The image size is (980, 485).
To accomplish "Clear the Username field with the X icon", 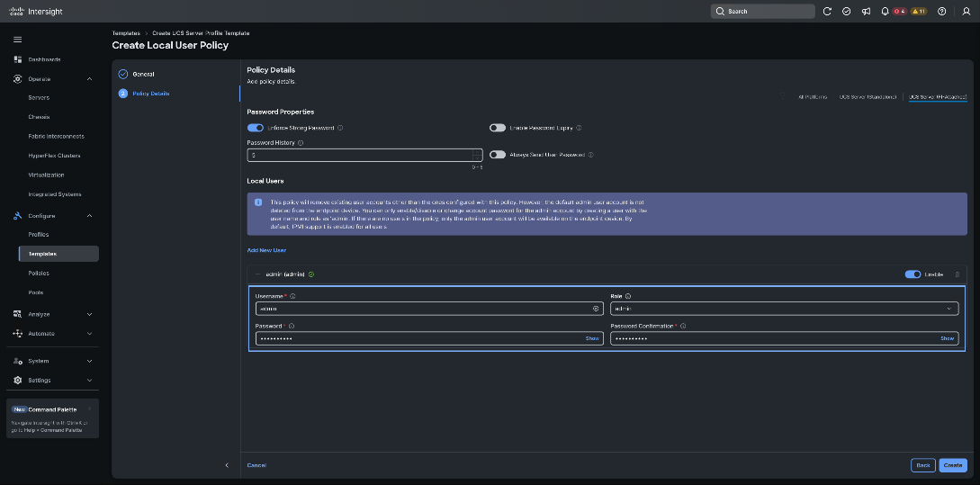I will 596,309.
